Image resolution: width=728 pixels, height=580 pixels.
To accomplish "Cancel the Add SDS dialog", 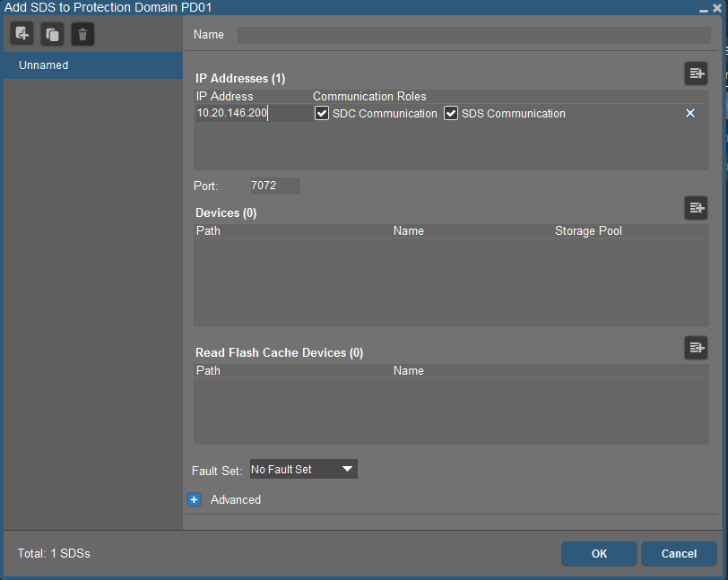I will click(x=679, y=553).
